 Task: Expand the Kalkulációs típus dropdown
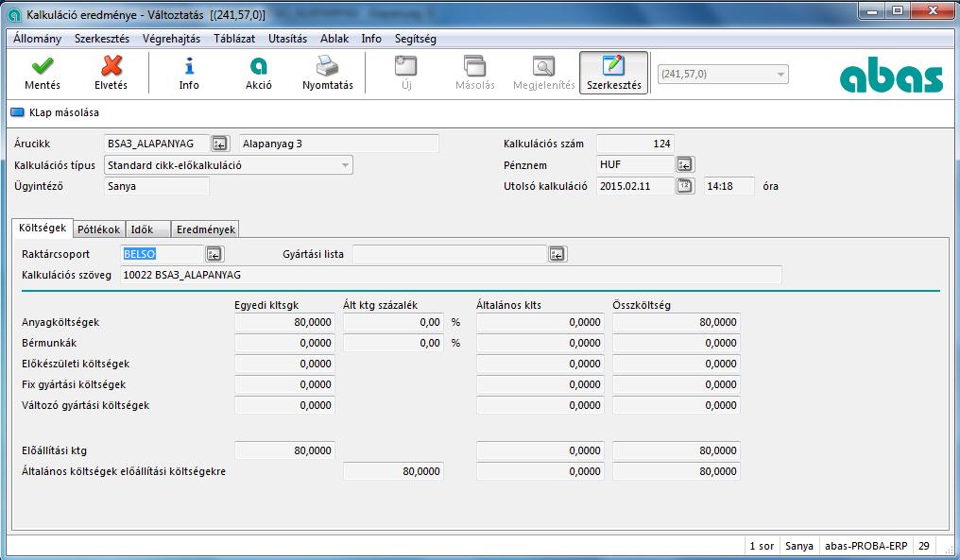coord(345,165)
